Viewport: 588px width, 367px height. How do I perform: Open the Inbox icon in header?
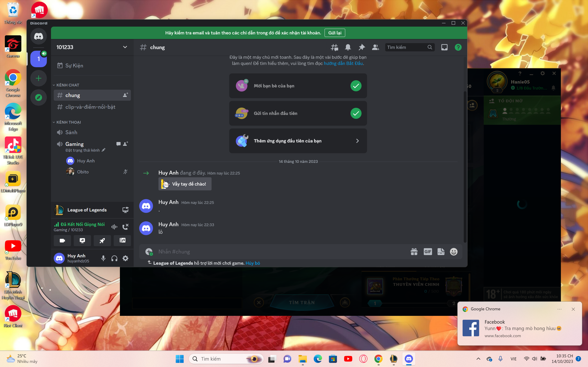444,47
